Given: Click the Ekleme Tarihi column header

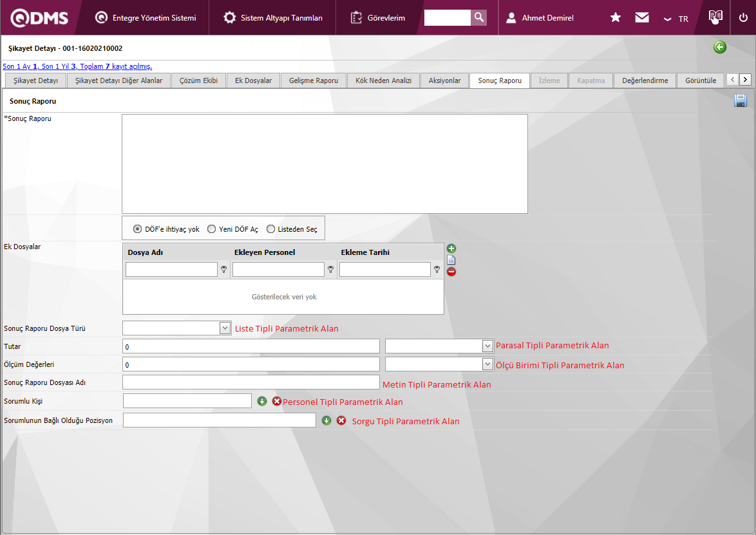Looking at the screenshot, I should pyautogui.click(x=365, y=252).
